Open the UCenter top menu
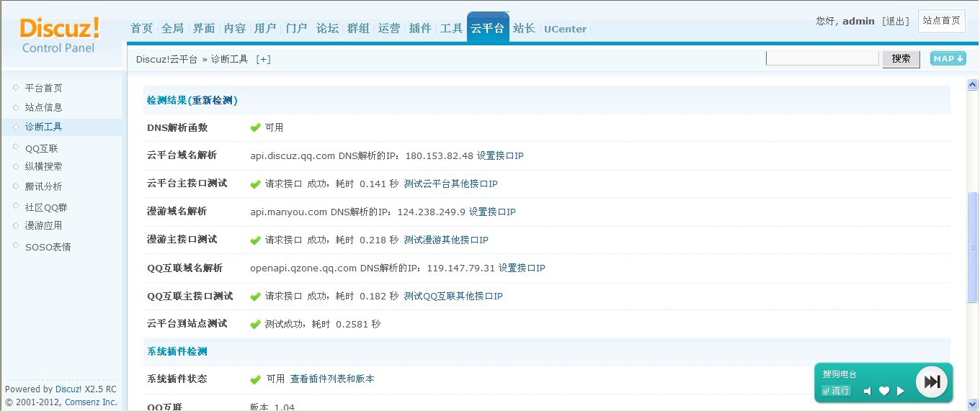Screen dimensions: 980x411 [565, 30]
